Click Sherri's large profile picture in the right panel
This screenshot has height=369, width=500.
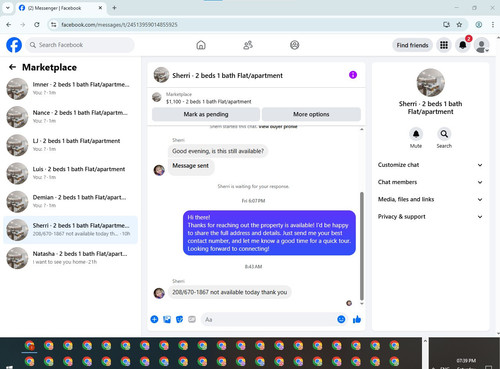pyautogui.click(x=430, y=83)
